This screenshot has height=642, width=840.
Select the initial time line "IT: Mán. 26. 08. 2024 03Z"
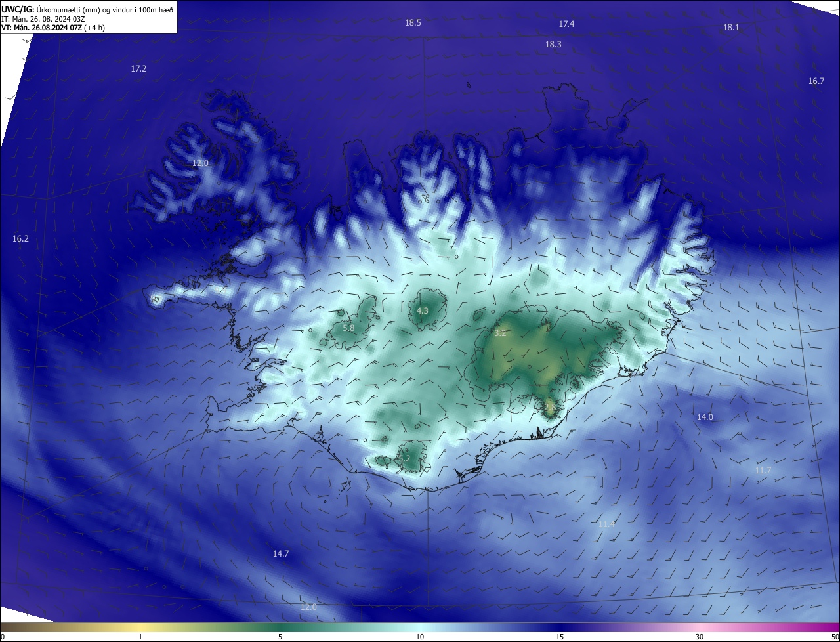(44, 18)
